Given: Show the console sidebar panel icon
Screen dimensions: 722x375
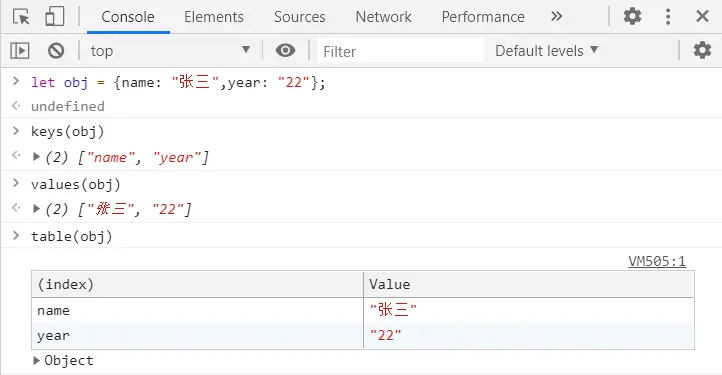Looking at the screenshot, I should [20, 51].
